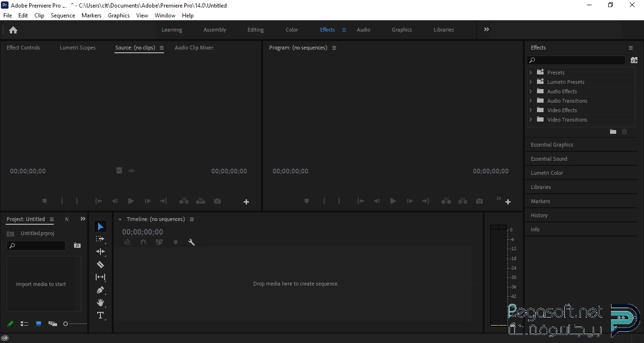
Task: Go to the Home screen icon
Action: [x=13, y=30]
